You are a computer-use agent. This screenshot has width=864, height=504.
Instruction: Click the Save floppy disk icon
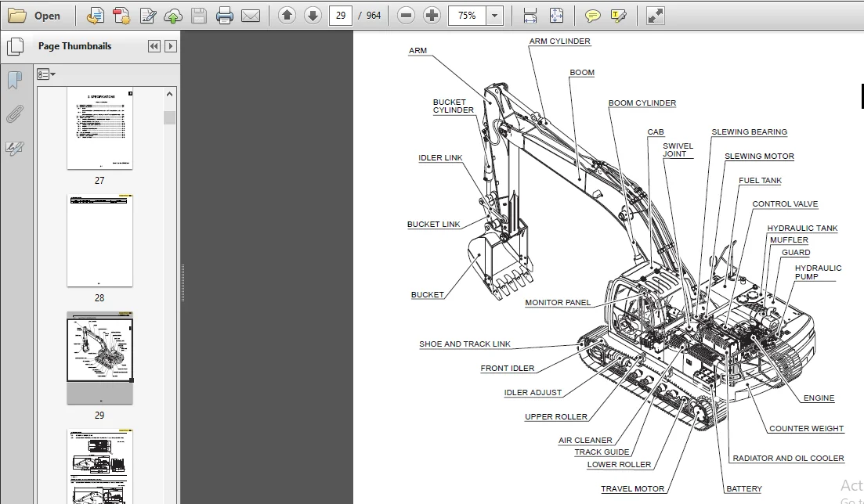tap(199, 16)
